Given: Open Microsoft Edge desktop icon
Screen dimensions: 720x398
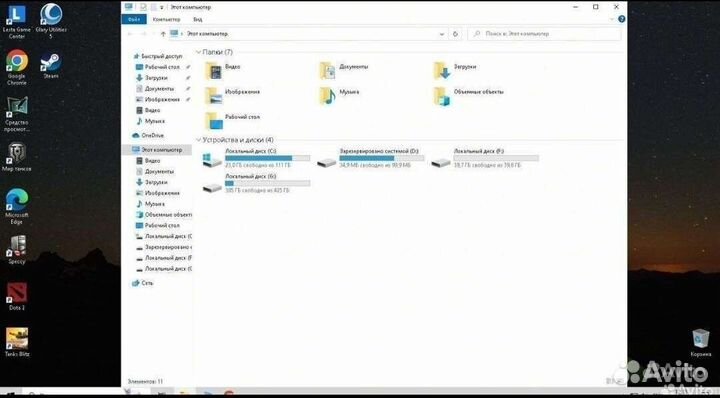Looking at the screenshot, I should [x=17, y=206].
